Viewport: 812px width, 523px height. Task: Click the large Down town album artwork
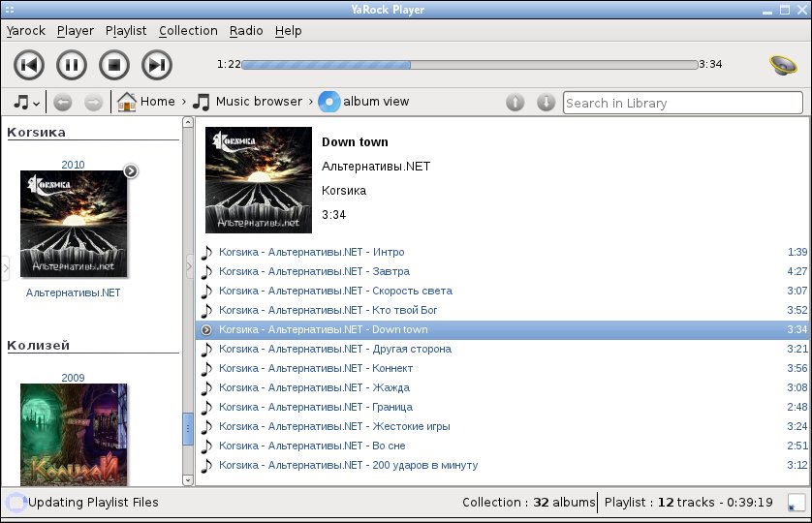click(x=259, y=180)
